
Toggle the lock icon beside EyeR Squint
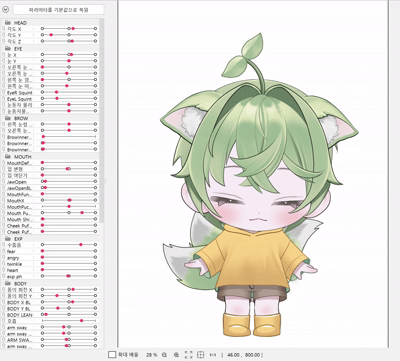click(x=4, y=92)
